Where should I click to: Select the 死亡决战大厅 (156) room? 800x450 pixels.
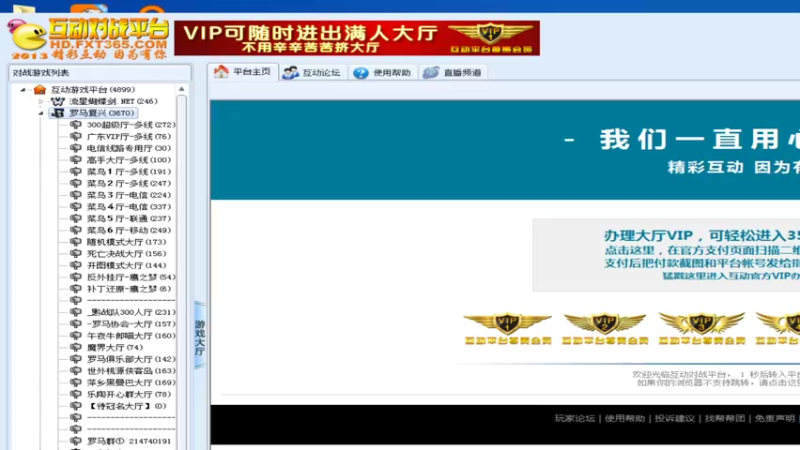click(x=127, y=254)
